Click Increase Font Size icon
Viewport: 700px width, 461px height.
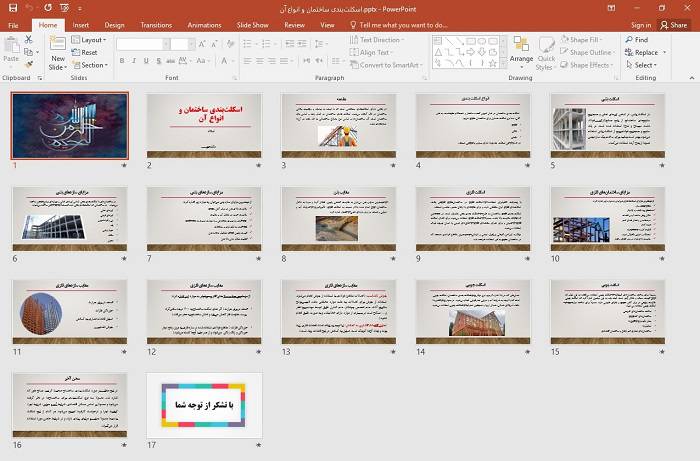pyautogui.click(x=202, y=44)
